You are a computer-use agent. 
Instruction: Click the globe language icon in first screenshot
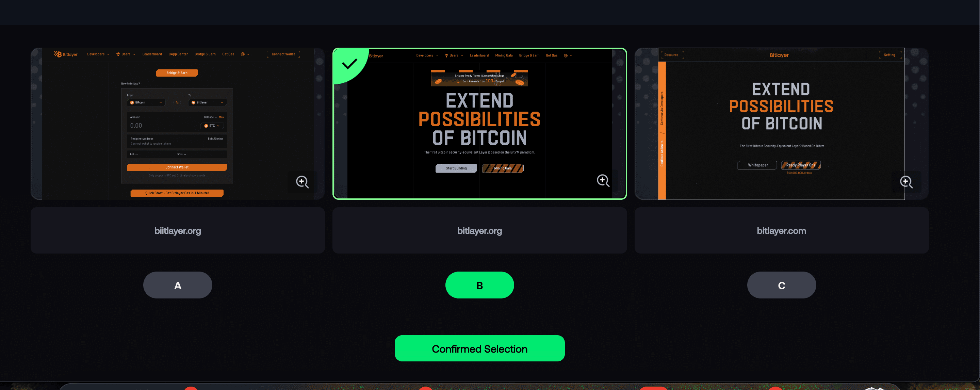tap(243, 54)
